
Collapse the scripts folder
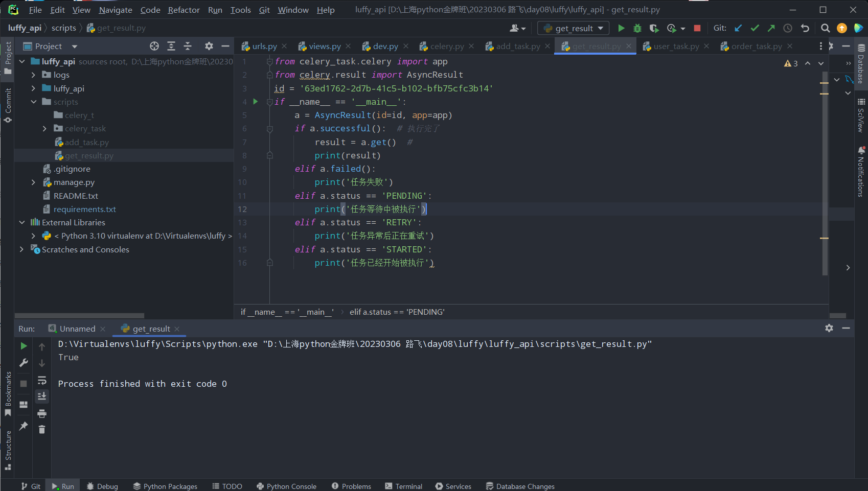[x=33, y=102]
